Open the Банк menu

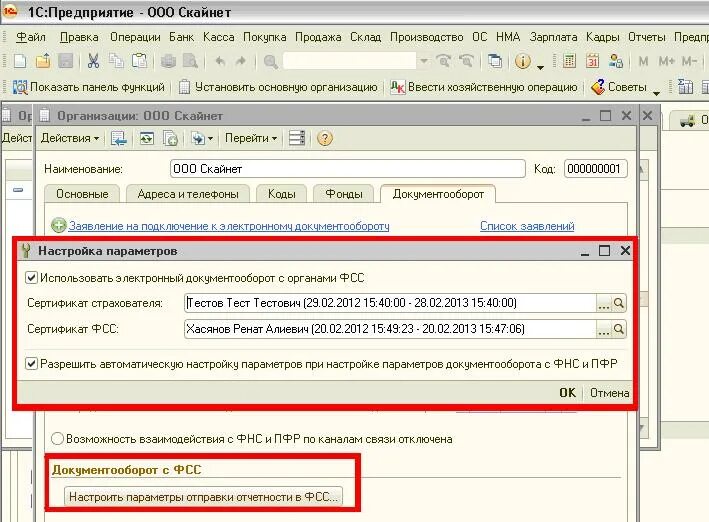181,37
